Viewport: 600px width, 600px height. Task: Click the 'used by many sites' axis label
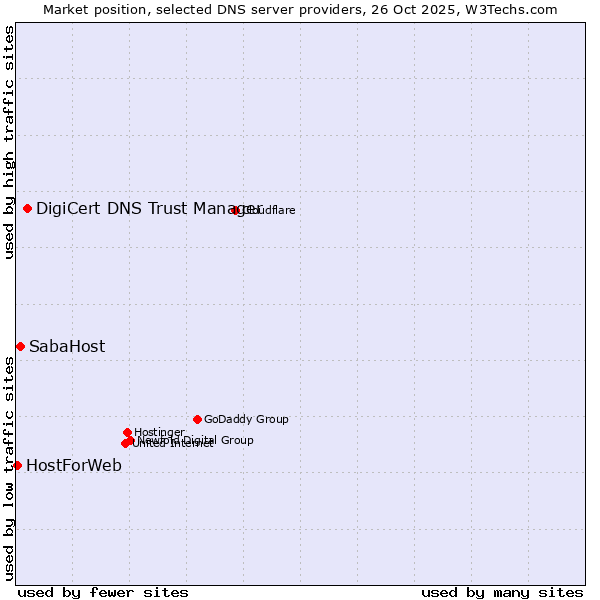502,592
